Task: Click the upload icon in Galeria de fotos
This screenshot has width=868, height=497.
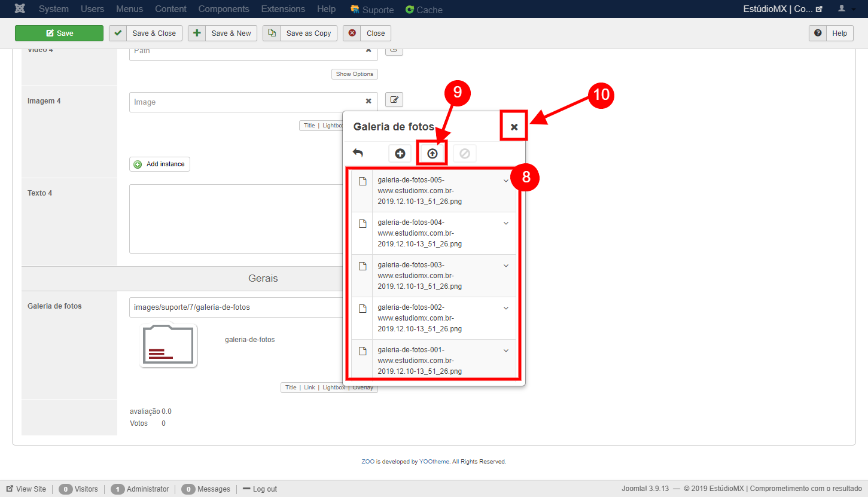Action: (x=433, y=154)
